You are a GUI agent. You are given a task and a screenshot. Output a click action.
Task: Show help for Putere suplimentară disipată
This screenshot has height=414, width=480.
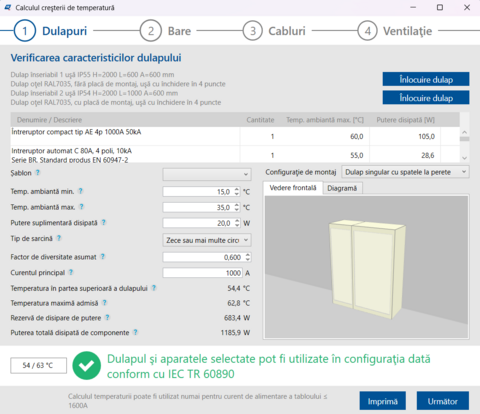[x=103, y=222]
